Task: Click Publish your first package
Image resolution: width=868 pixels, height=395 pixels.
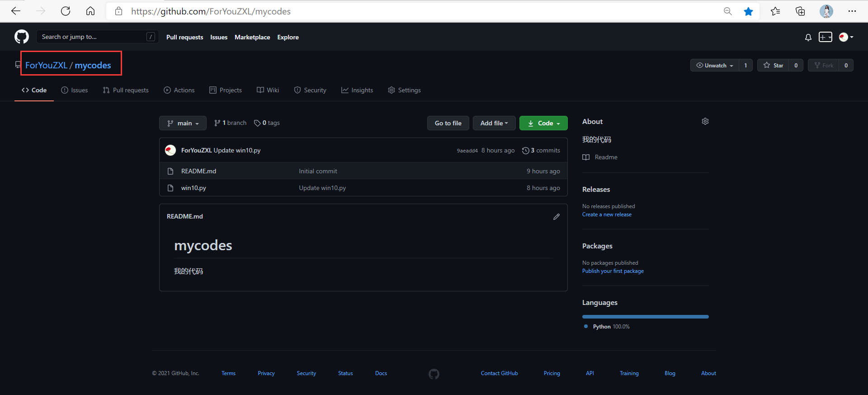Action: coord(613,271)
